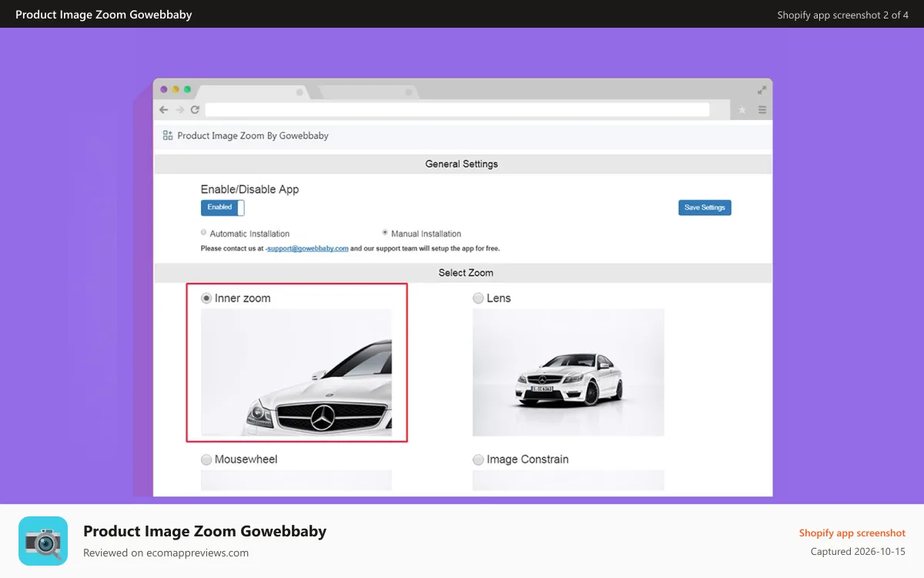Image resolution: width=924 pixels, height=578 pixels.
Task: Click the app grid icon beside the title
Action: tap(168, 136)
